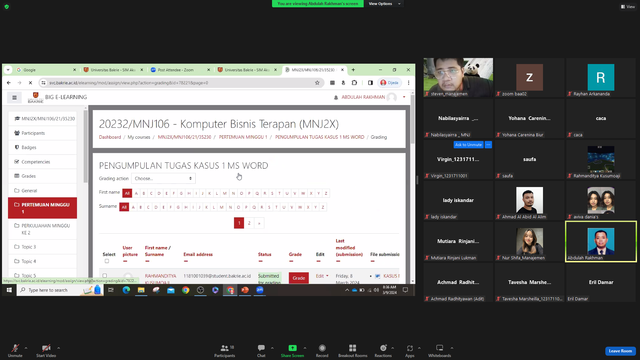Open PowerPoint from the taskbar
The height and width of the screenshot is (360, 640).
(x=245, y=290)
